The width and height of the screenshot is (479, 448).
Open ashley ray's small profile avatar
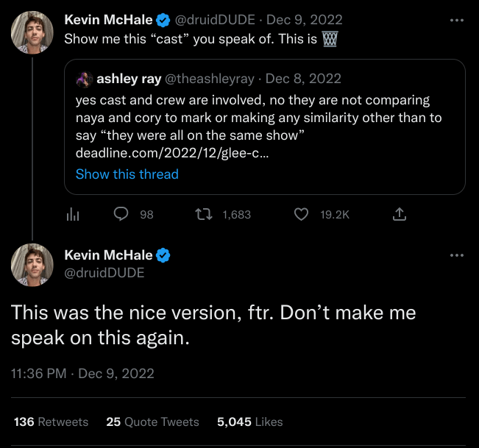point(85,79)
